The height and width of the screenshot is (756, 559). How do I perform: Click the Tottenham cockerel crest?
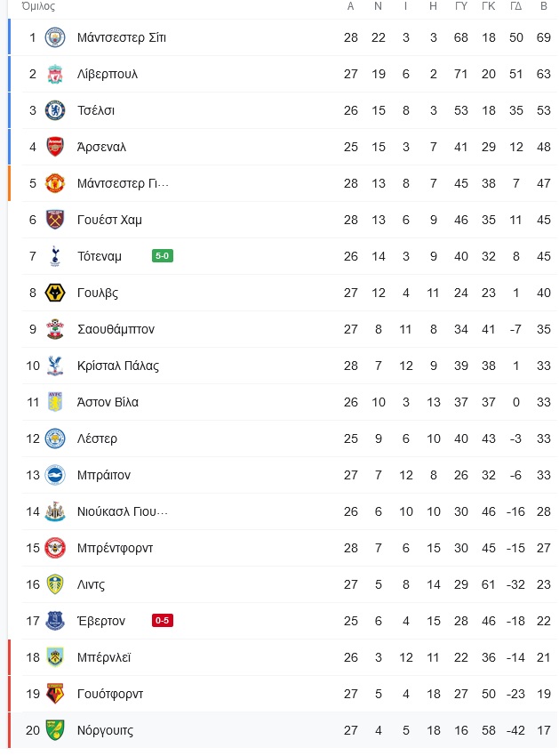click(x=55, y=256)
